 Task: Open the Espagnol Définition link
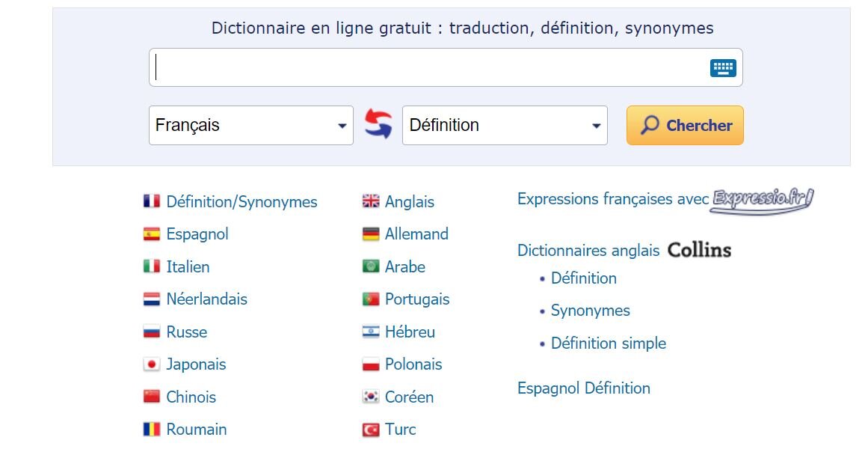pyautogui.click(x=584, y=388)
